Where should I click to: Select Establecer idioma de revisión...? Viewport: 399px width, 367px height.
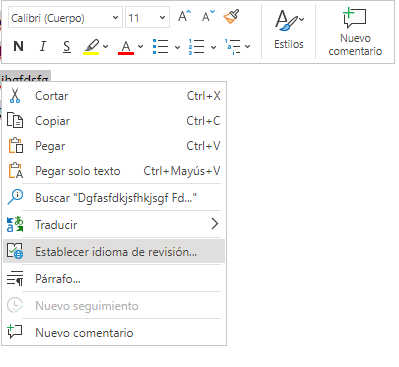(x=114, y=252)
